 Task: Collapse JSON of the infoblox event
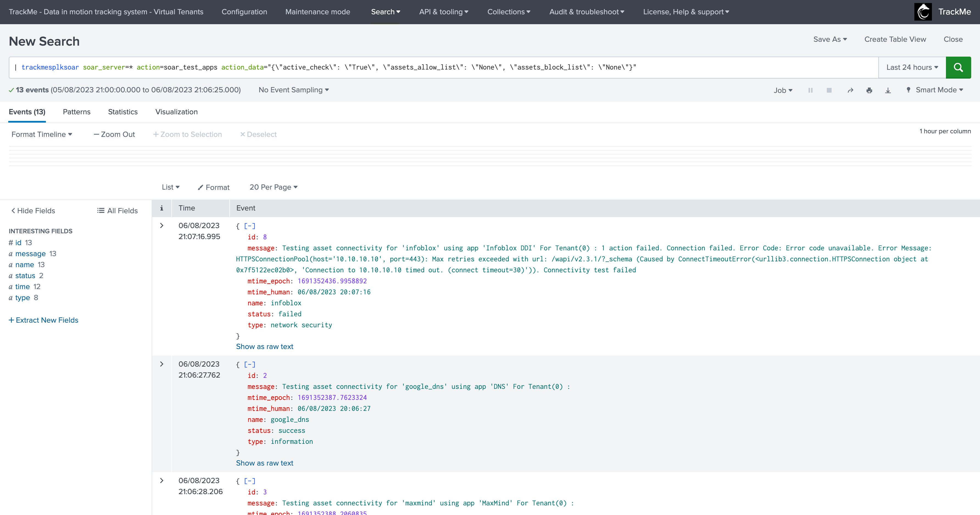point(250,226)
